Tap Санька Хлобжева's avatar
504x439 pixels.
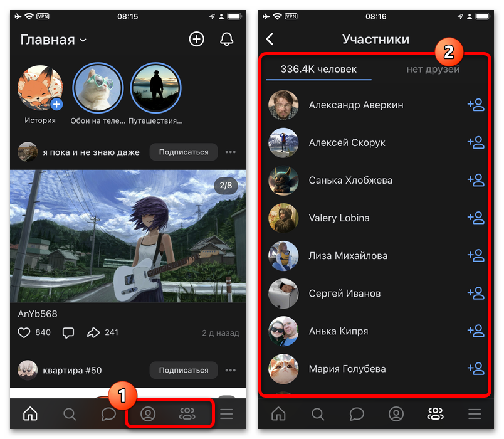pos(283,181)
